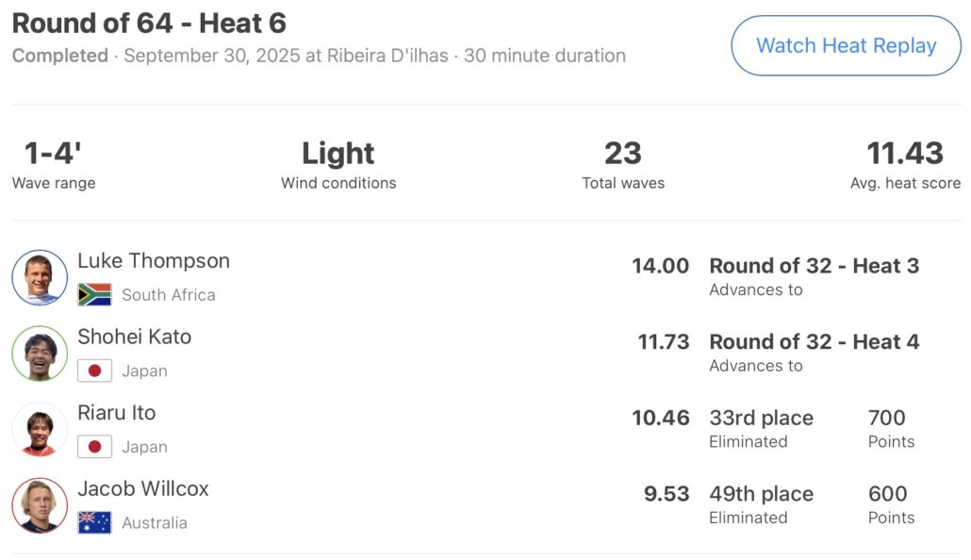Click Riaru Ito's avatar photo
The image size is (971, 560).
click(40, 430)
